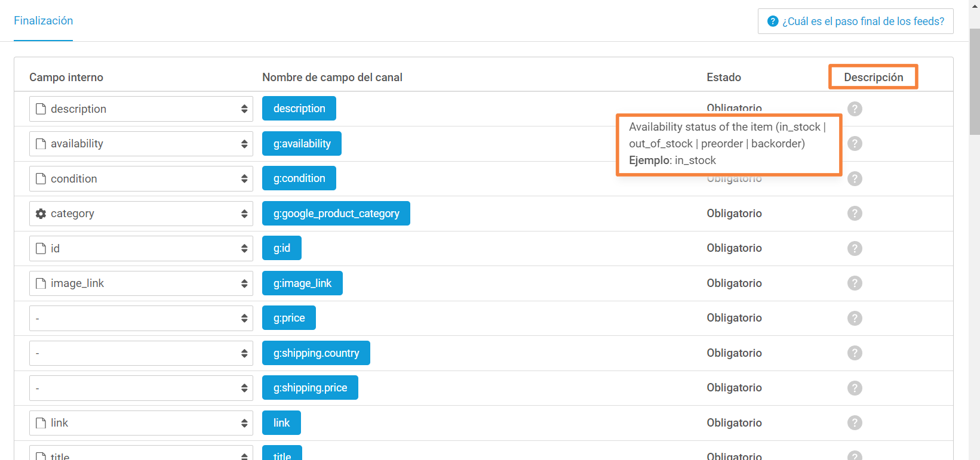This screenshot has width=980, height=460.
Task: Switch to the Finalización tab
Action: (43, 21)
